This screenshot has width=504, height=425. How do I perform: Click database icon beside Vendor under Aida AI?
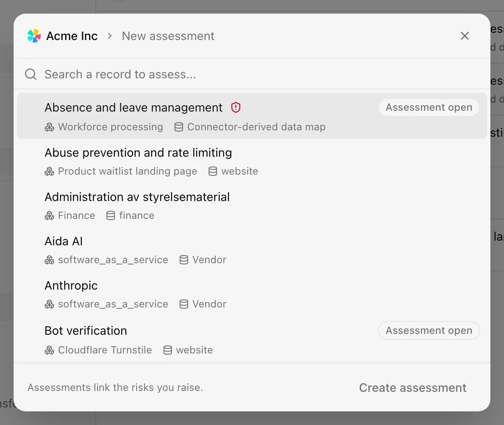coord(184,260)
